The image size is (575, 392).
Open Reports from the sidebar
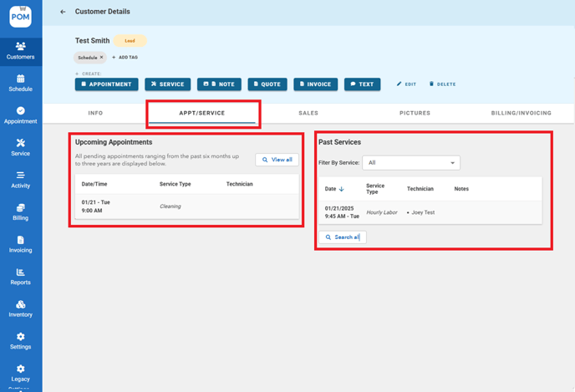coord(20,277)
